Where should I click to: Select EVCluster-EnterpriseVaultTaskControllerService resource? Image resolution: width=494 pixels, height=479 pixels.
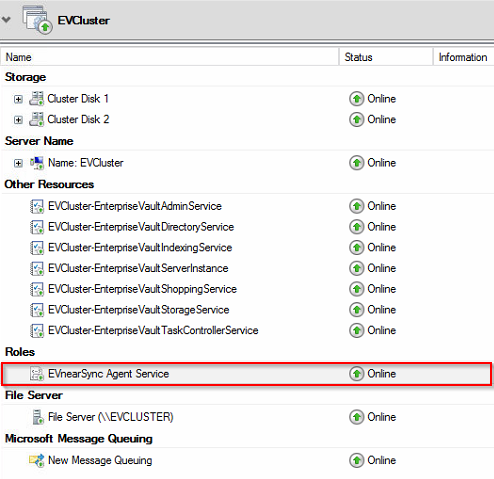point(247,330)
